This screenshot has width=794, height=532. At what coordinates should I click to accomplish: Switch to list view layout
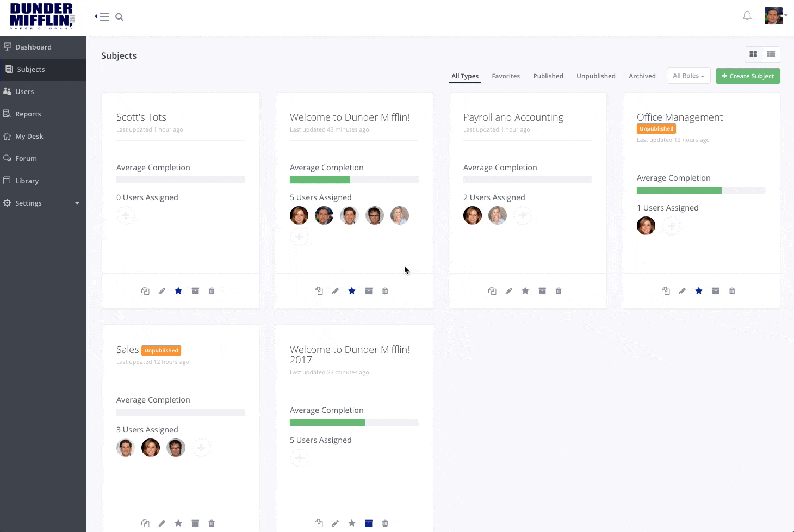(771, 54)
